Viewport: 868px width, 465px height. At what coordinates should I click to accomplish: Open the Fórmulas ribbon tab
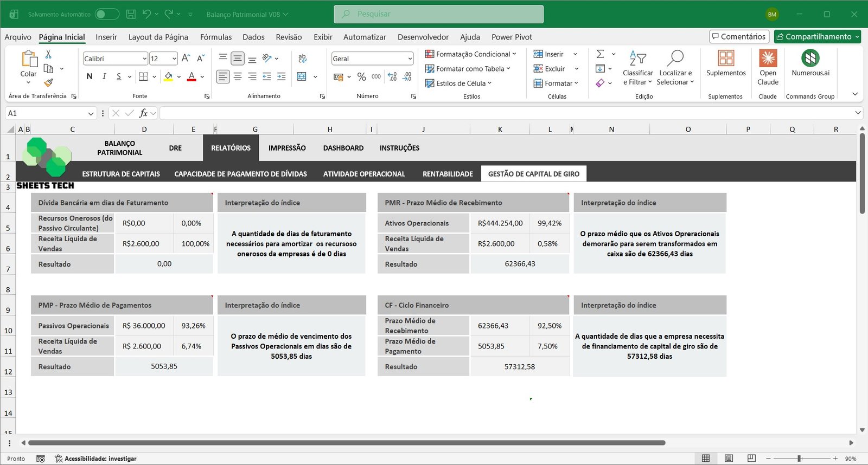215,37
